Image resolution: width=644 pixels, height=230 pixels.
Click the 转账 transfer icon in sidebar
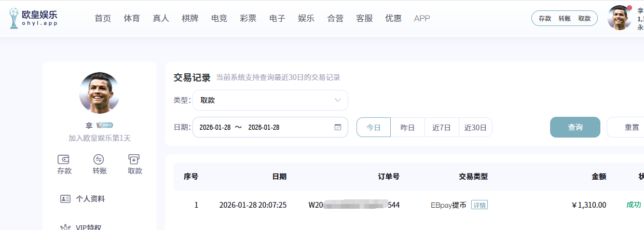pyautogui.click(x=99, y=159)
